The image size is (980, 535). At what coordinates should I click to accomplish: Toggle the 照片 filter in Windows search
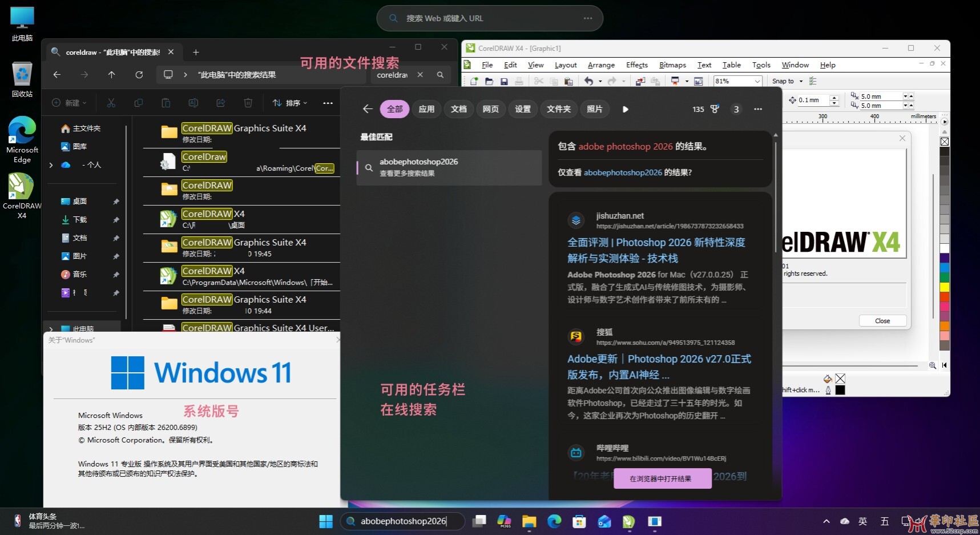[x=595, y=108]
